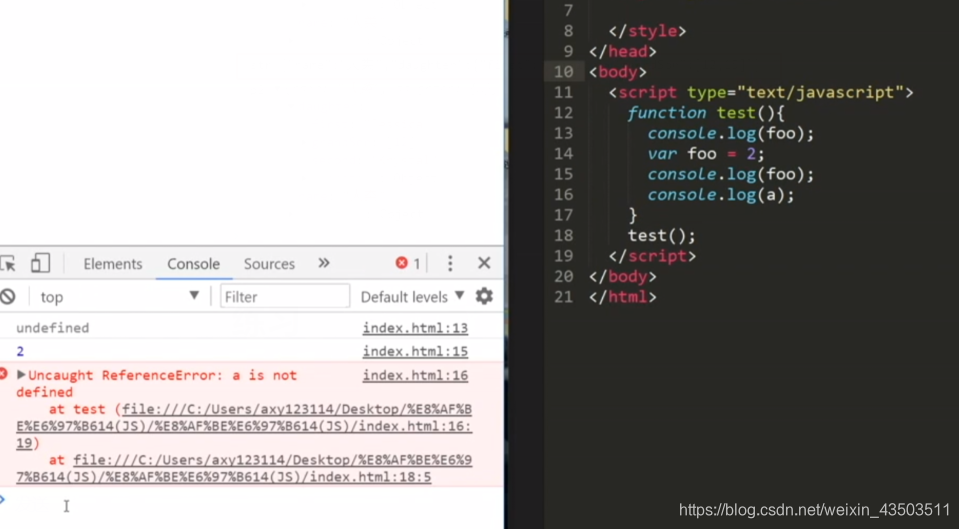The height and width of the screenshot is (529, 959).
Task: Click the 'test();' call line
Action: coord(662,235)
